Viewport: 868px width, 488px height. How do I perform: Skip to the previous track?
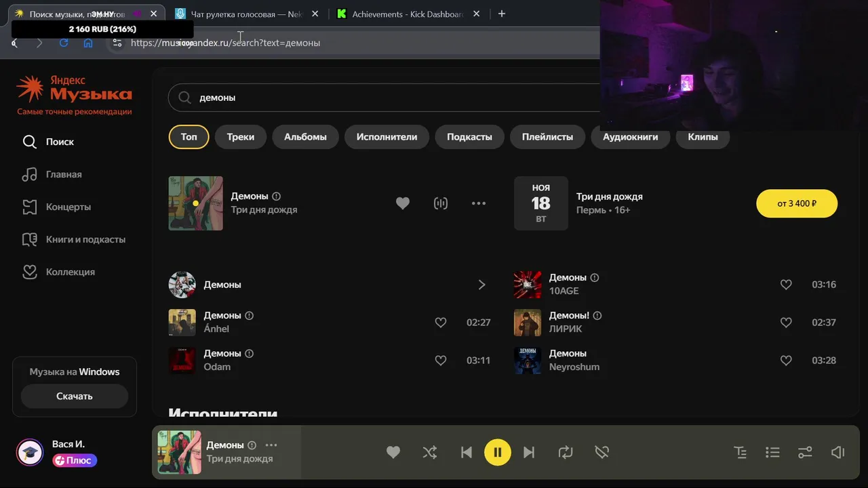(467, 452)
